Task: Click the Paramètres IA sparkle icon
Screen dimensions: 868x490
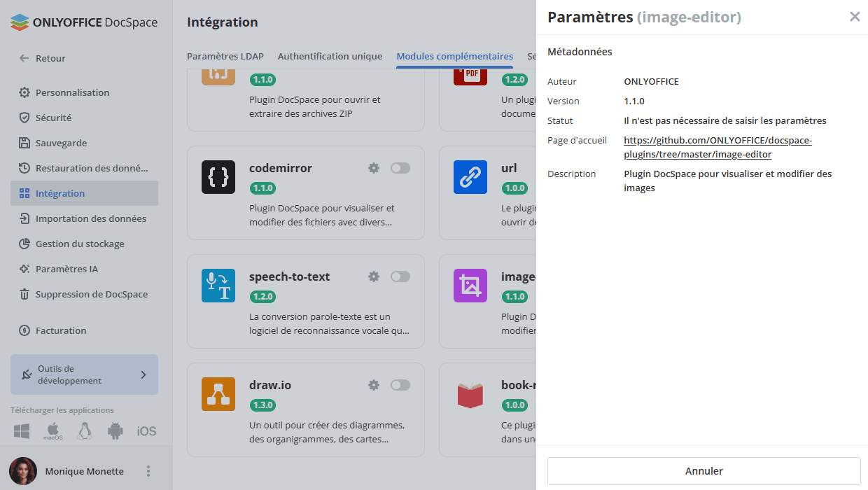Action: pos(24,269)
